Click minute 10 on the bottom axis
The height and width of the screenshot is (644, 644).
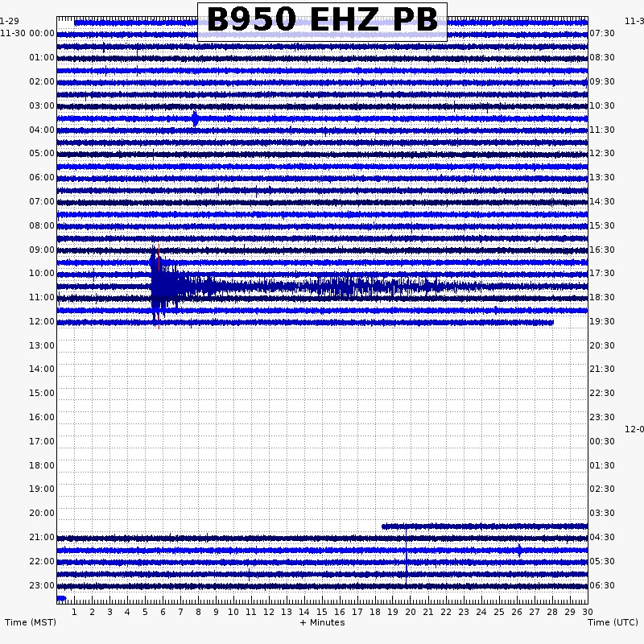tap(233, 612)
